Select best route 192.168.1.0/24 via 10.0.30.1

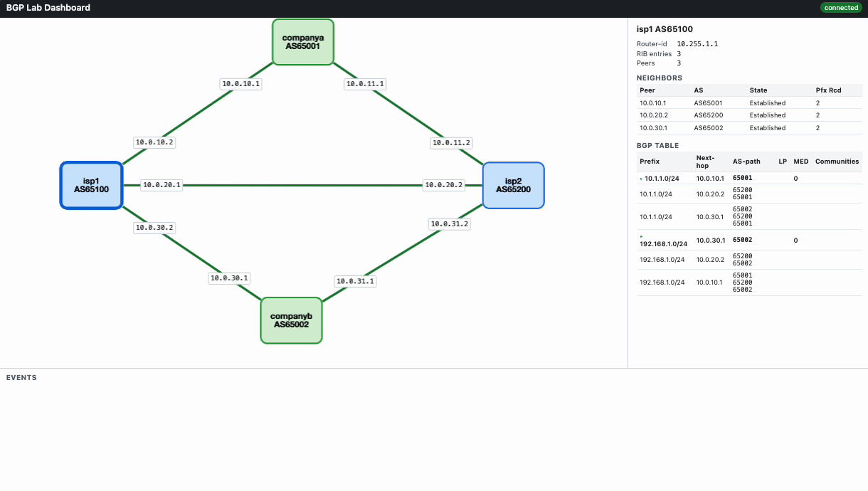point(749,240)
